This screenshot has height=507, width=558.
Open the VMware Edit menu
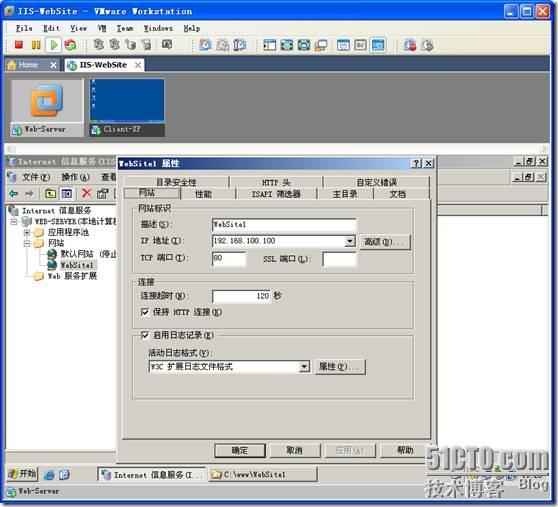51,28
